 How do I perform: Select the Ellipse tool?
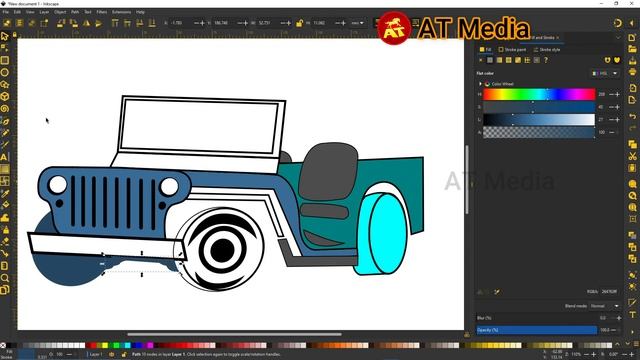click(4, 73)
